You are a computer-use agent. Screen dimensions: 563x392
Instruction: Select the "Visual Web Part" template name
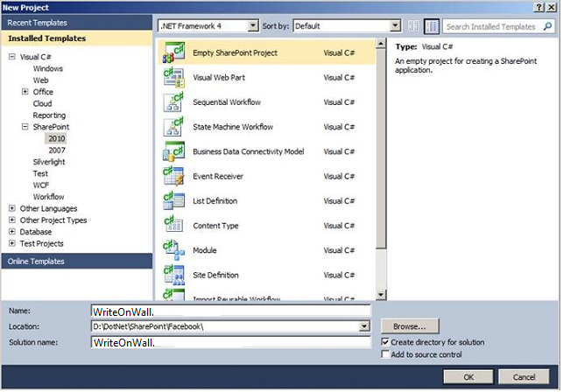219,78
